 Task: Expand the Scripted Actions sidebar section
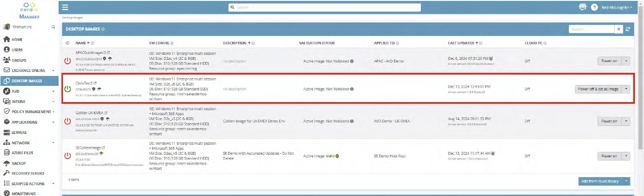[53, 183]
